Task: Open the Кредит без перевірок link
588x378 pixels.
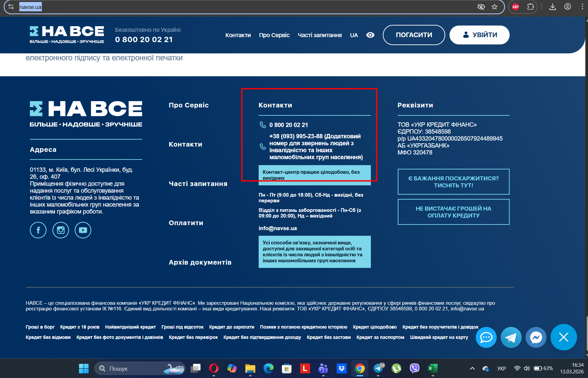Action: click(193, 337)
